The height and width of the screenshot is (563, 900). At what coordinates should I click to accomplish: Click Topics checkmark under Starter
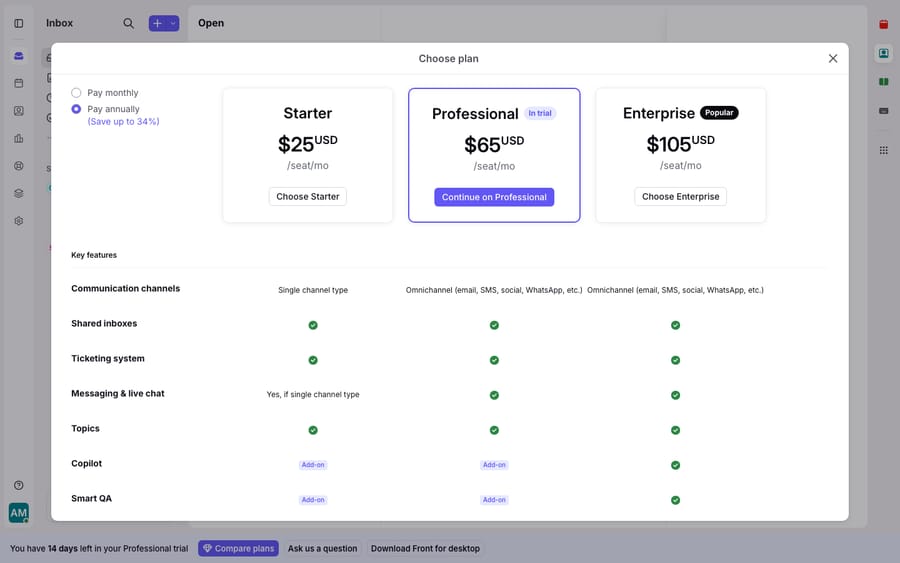tap(313, 430)
